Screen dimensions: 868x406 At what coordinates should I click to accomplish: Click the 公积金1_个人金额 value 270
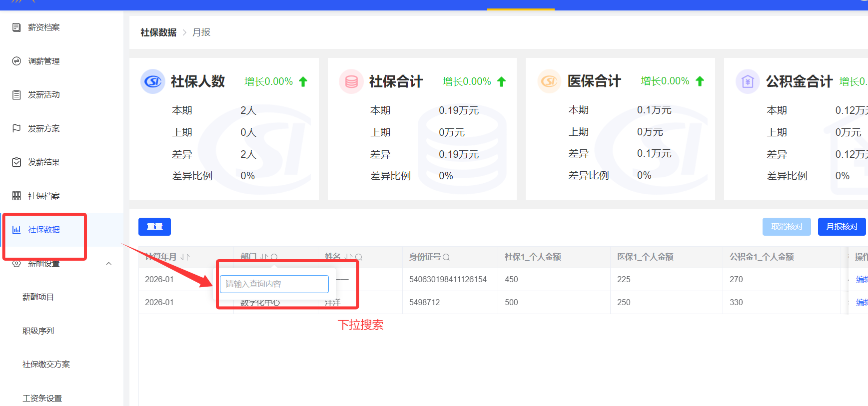tap(736, 279)
